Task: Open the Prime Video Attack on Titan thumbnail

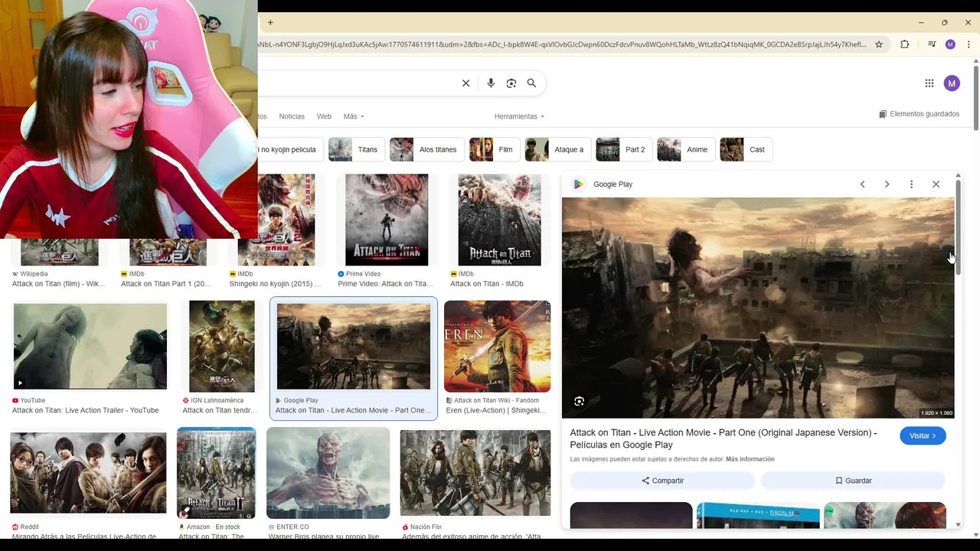Action: click(387, 220)
